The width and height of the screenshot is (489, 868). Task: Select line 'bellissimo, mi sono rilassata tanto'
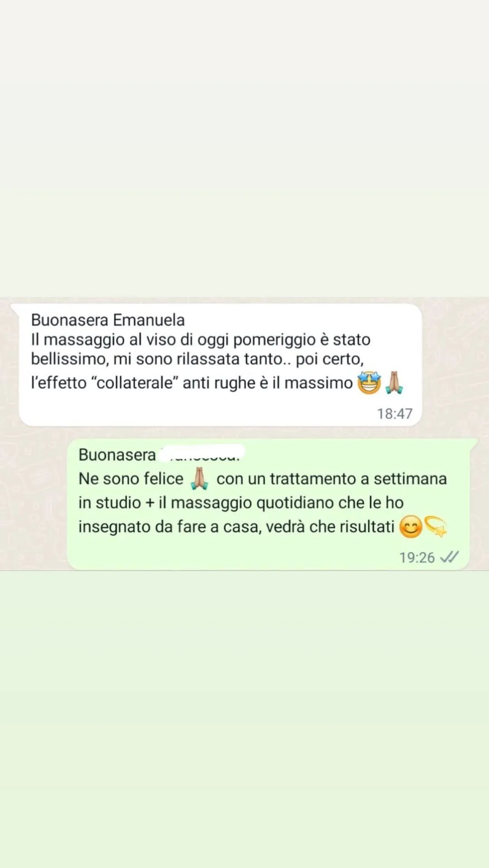[x=197, y=359]
